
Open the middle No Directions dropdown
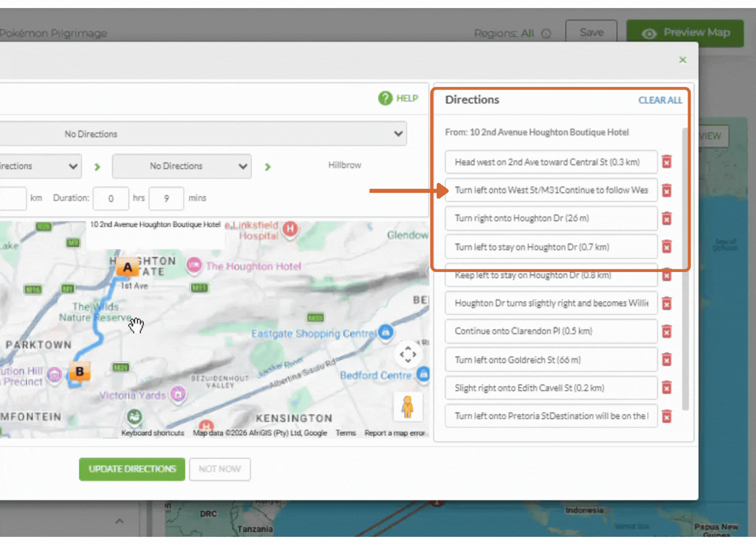tap(182, 166)
